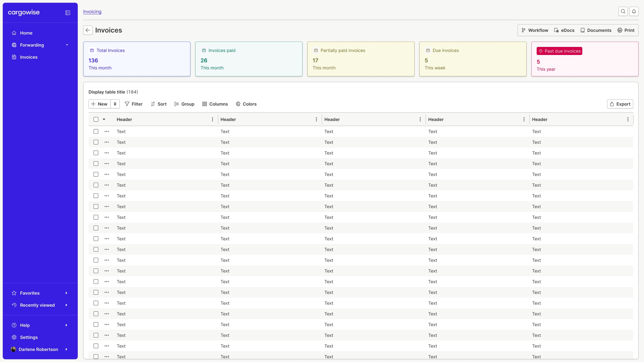644x362 pixels.
Task: Follow the Invoicing breadcrumb link
Action: (92, 12)
